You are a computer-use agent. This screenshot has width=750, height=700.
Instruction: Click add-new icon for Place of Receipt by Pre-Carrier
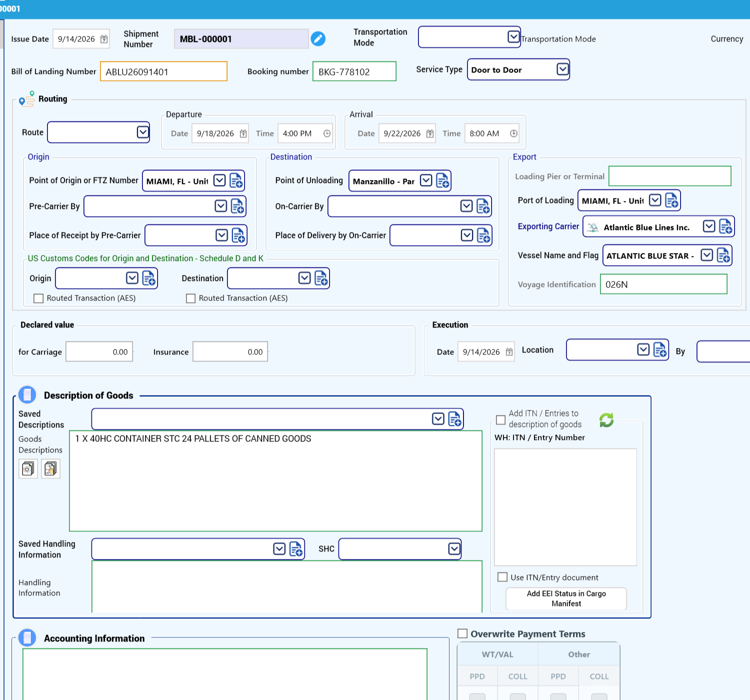point(238,235)
